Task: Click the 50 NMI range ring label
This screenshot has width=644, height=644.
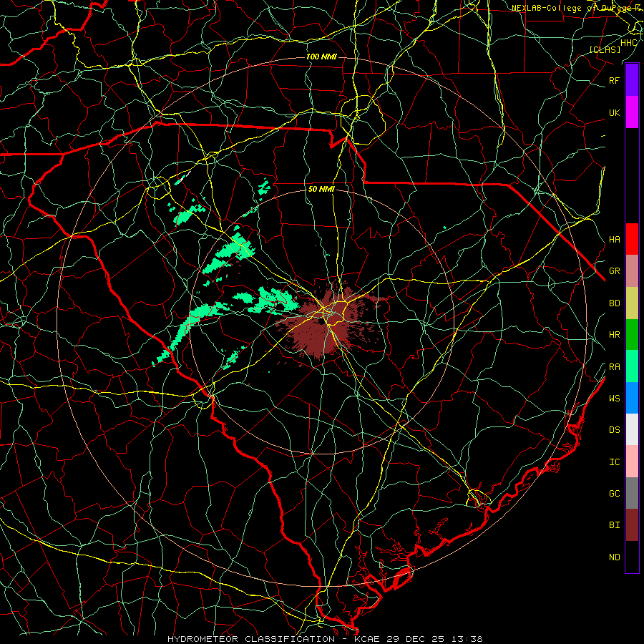Action: (x=321, y=189)
